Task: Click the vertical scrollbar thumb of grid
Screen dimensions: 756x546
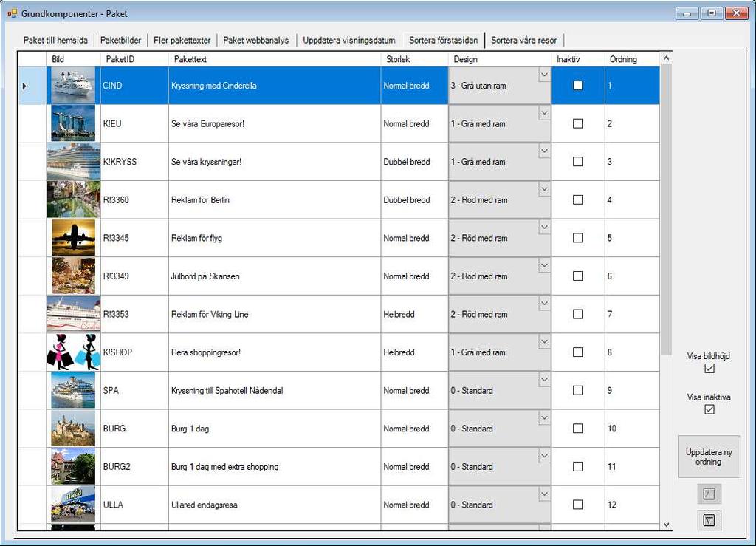Action: click(666, 210)
